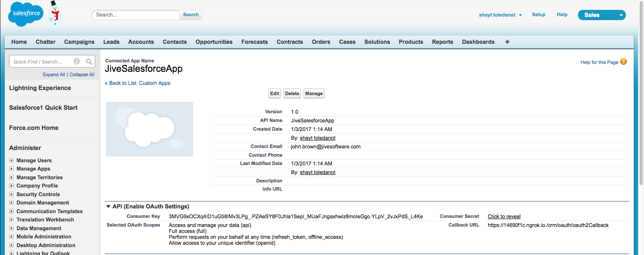The image size is (644, 255).
Task: Click the Edit button
Action: pos(275,94)
